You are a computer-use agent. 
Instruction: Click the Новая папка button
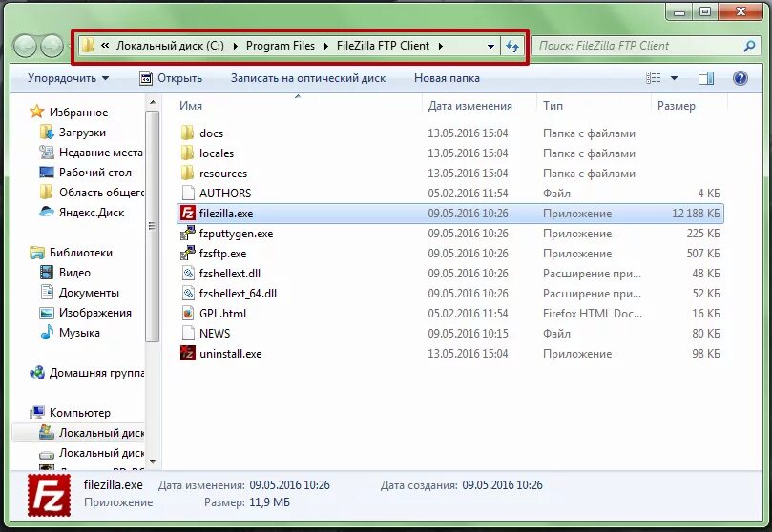(447, 78)
